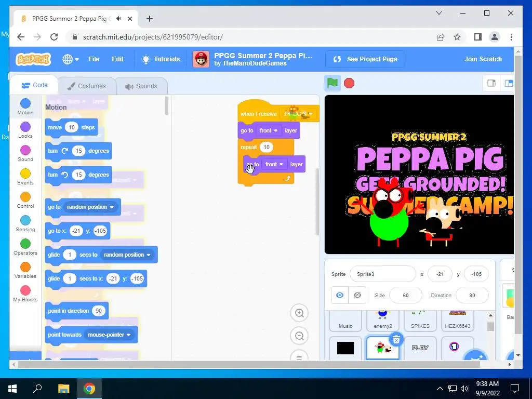
Task: Switch to the Costumes tab
Action: 87,86
